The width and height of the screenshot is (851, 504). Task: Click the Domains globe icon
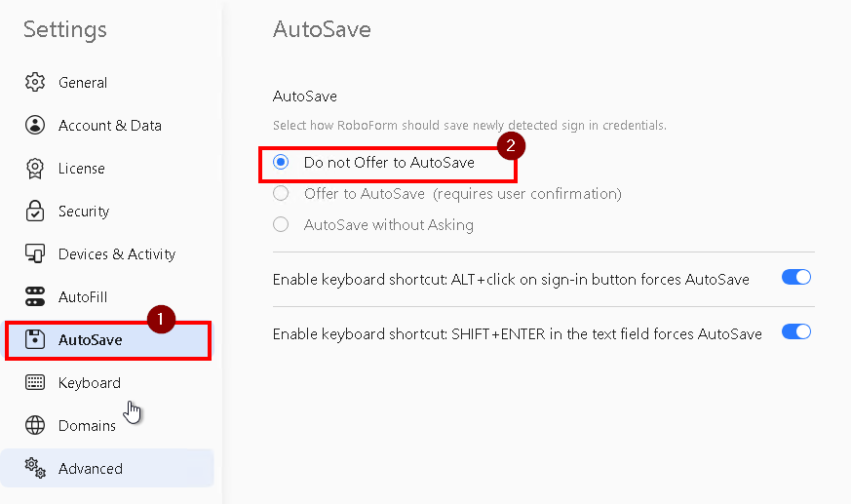tap(35, 425)
